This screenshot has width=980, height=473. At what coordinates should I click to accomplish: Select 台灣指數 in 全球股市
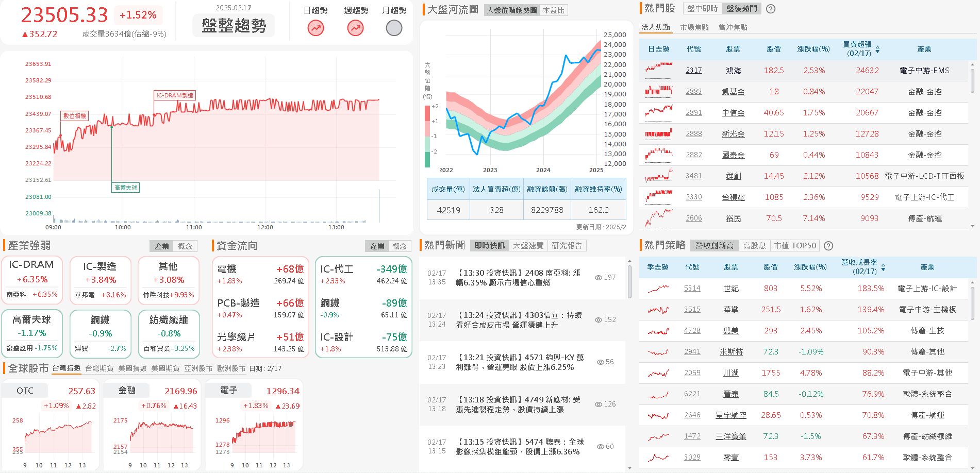[67, 368]
